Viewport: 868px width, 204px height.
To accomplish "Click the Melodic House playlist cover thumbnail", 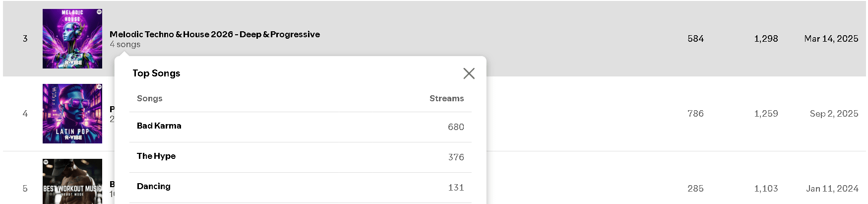I will coord(72,39).
